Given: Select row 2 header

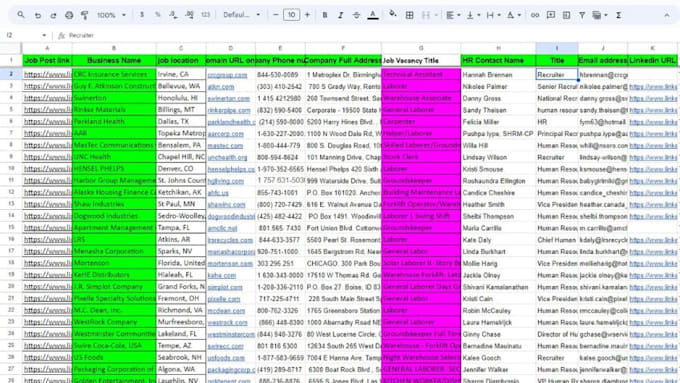Looking at the screenshot, I should click(x=11, y=74).
